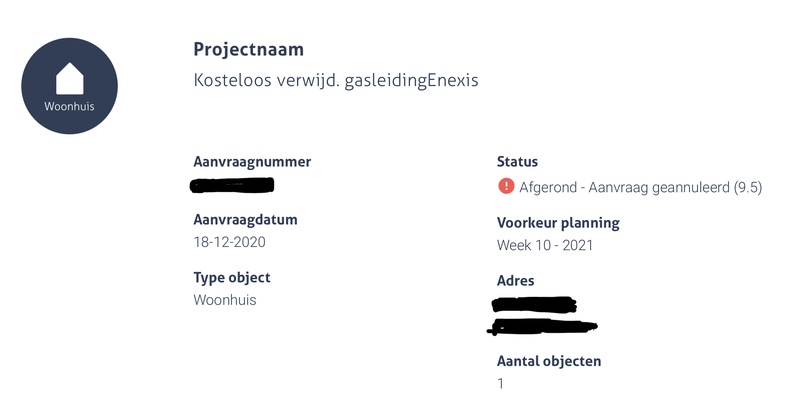Viewport: 800px width, 407px height.
Task: Select the Type object label
Action: click(x=231, y=277)
